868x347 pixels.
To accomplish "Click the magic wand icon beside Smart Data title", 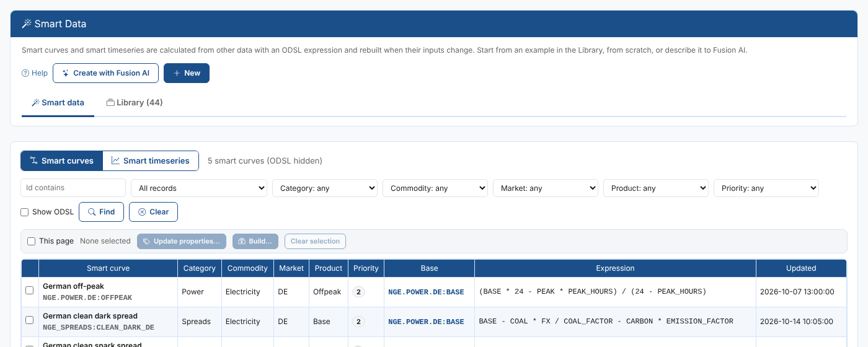I will (27, 24).
